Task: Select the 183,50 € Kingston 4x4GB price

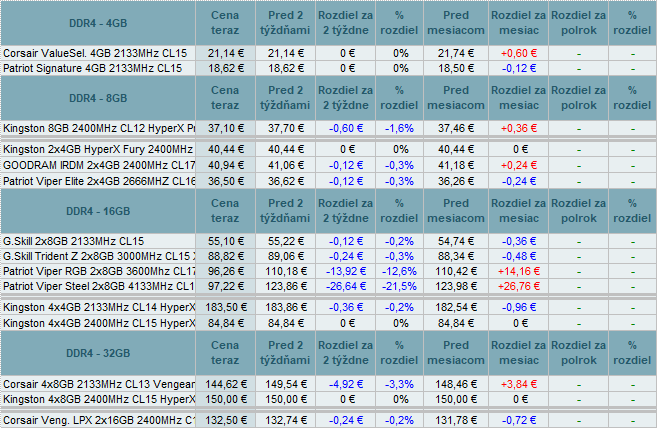Action: [226, 307]
